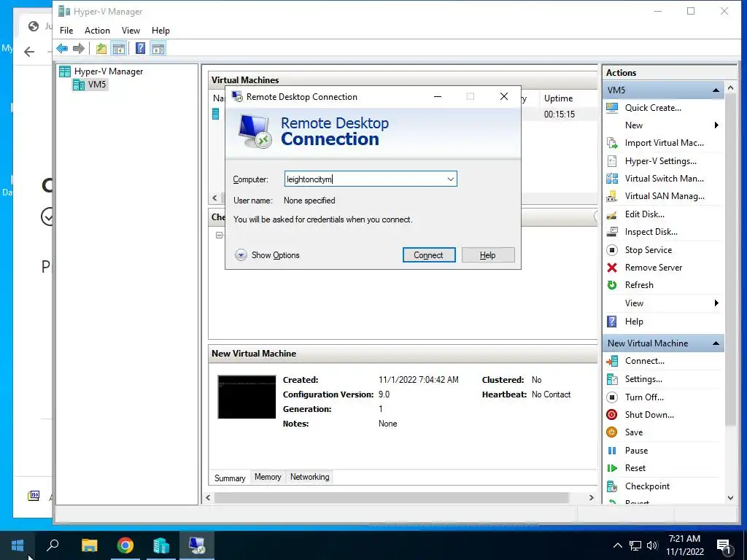Click the Up one level toolbar icon
The width and height of the screenshot is (747, 560).
point(101,49)
